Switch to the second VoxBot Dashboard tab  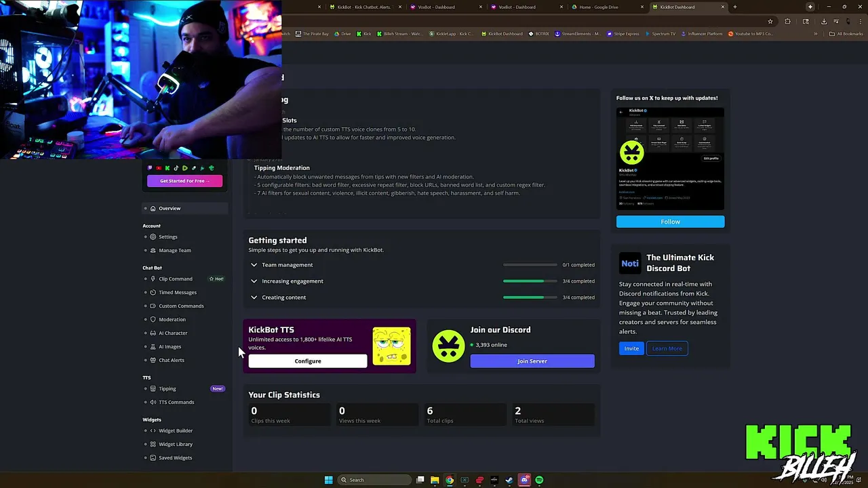(526, 7)
